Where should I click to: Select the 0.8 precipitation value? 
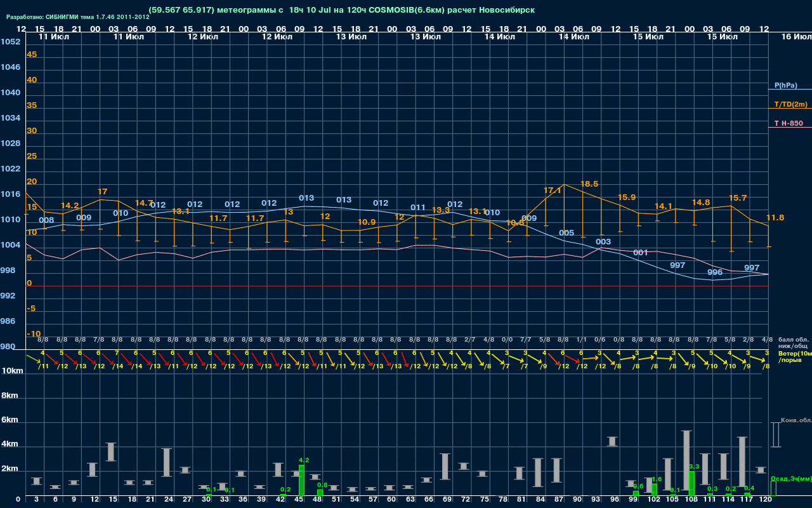tap(322, 485)
